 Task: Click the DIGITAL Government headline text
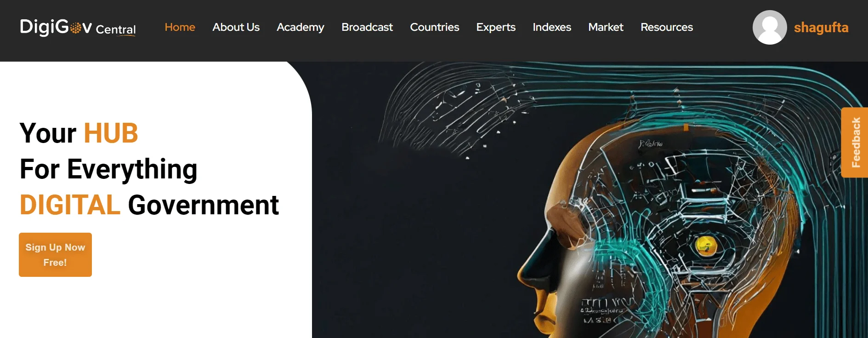pos(149,205)
